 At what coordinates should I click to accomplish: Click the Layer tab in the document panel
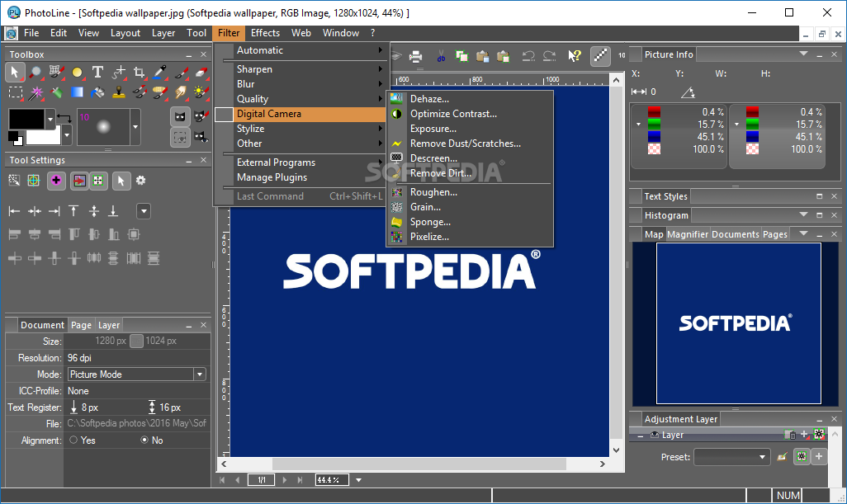point(109,325)
